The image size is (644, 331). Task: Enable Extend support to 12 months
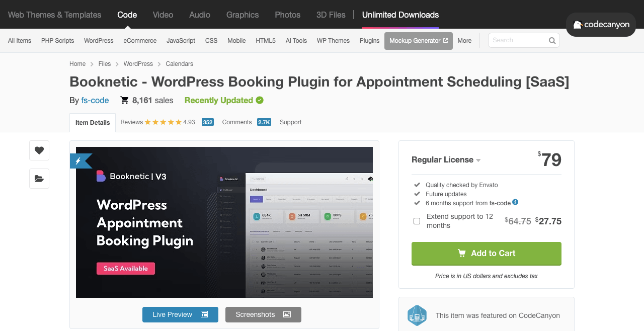(x=417, y=221)
